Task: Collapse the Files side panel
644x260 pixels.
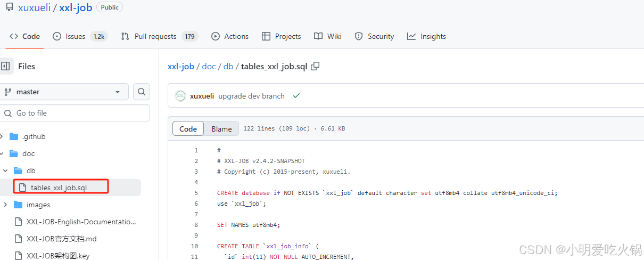Action: 5,66
